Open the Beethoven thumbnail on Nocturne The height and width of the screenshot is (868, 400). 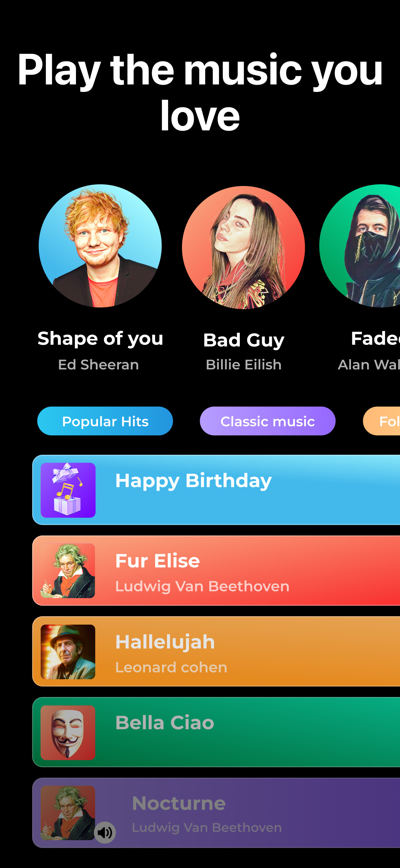click(x=68, y=813)
